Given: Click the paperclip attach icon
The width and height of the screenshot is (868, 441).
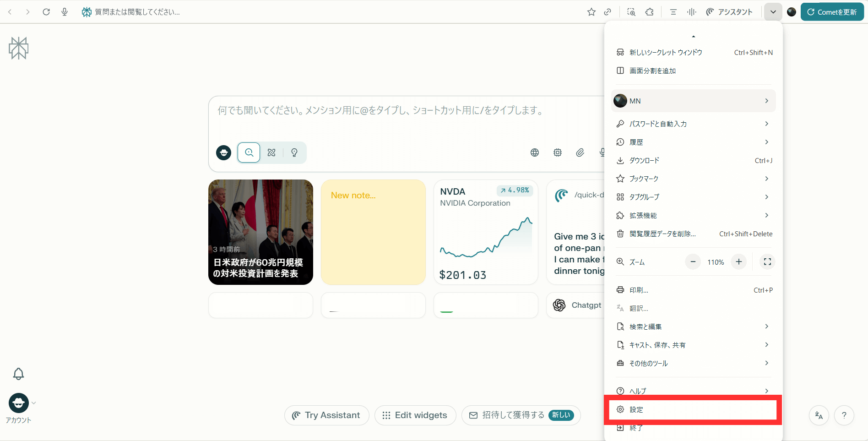Looking at the screenshot, I should (580, 152).
